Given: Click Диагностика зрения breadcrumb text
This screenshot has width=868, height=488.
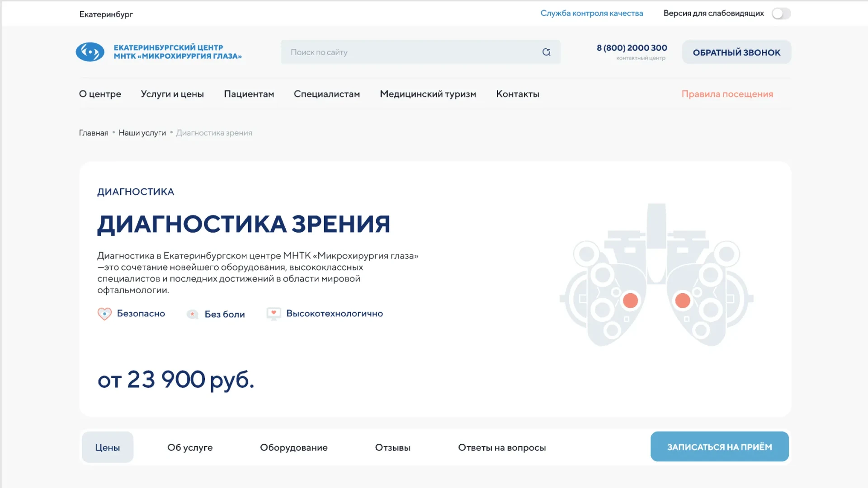Looking at the screenshot, I should (x=214, y=133).
